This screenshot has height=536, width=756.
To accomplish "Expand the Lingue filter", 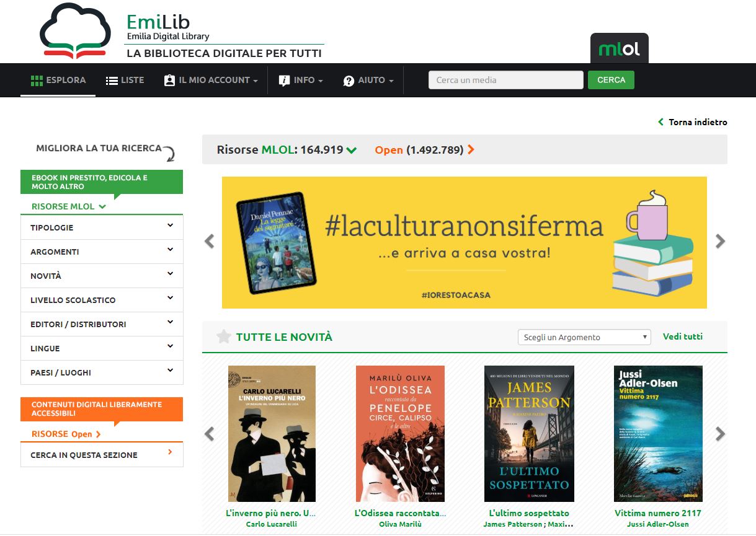I will 102,348.
